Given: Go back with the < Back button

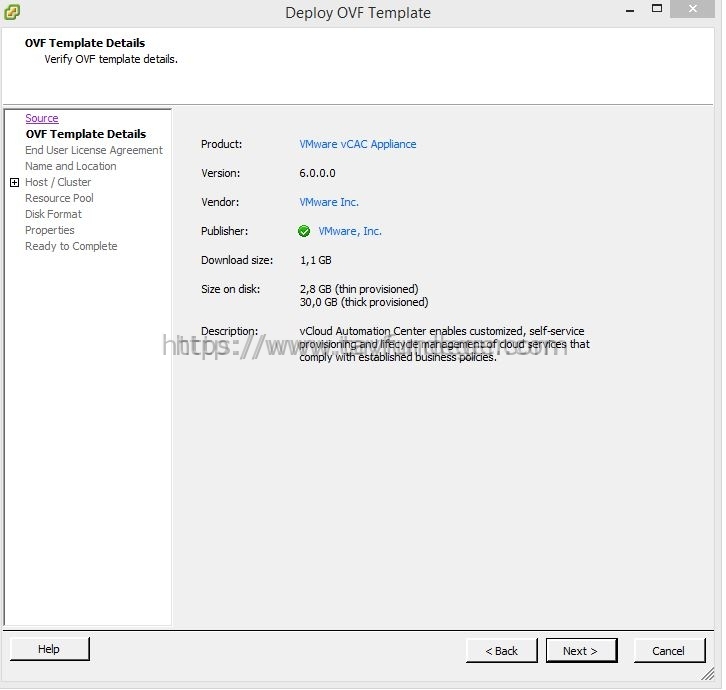Looking at the screenshot, I should coord(501,651).
